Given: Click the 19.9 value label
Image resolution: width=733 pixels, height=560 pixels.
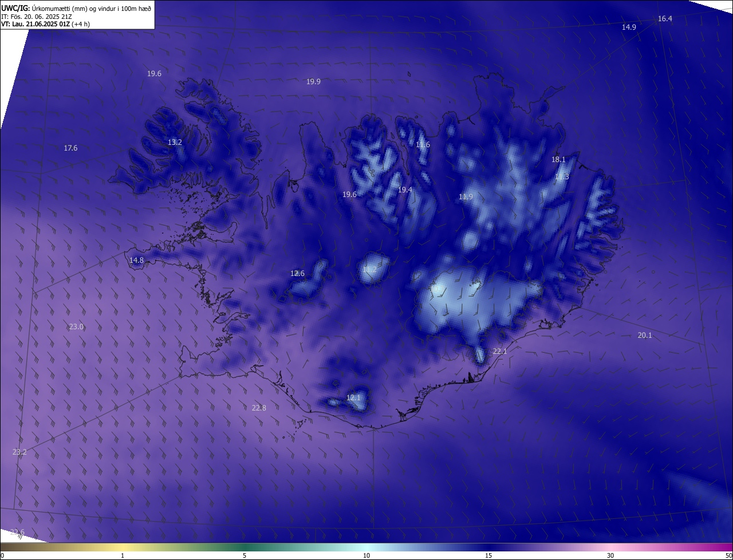Looking at the screenshot, I should click(x=313, y=82).
